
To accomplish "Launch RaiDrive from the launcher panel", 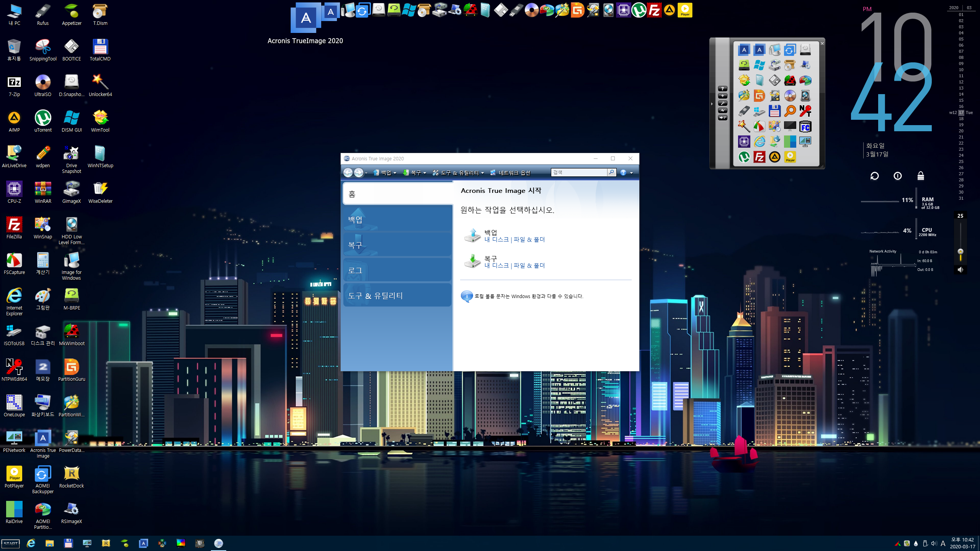I will 790,142.
